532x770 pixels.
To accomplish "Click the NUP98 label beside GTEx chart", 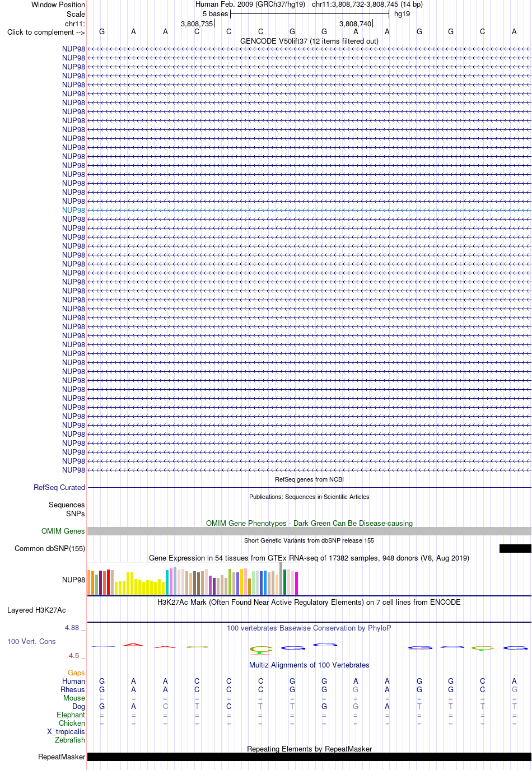I will 74,580.
